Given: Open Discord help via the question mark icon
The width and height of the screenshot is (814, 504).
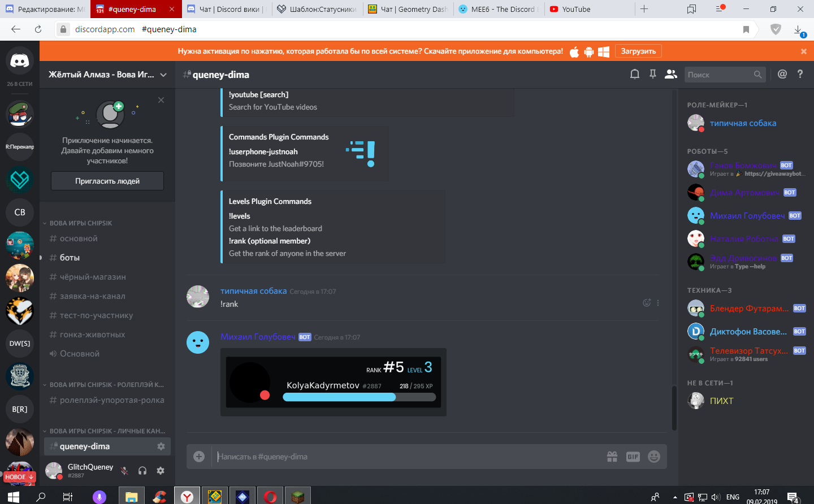Looking at the screenshot, I should pos(800,74).
